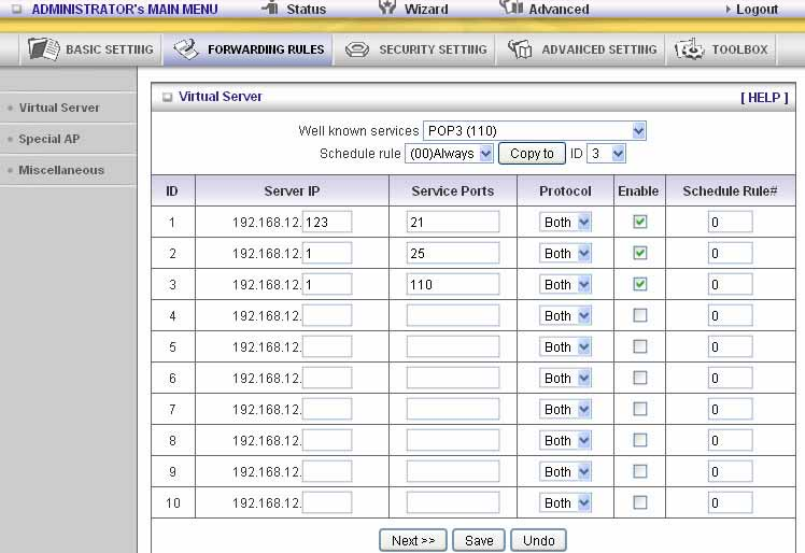This screenshot has height=553, width=805.
Task: Click Service Ports field containing 110
Action: (x=453, y=284)
